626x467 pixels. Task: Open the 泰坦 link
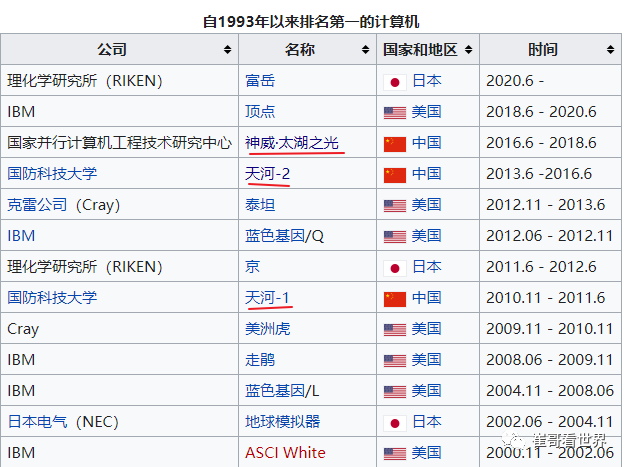tap(260, 205)
